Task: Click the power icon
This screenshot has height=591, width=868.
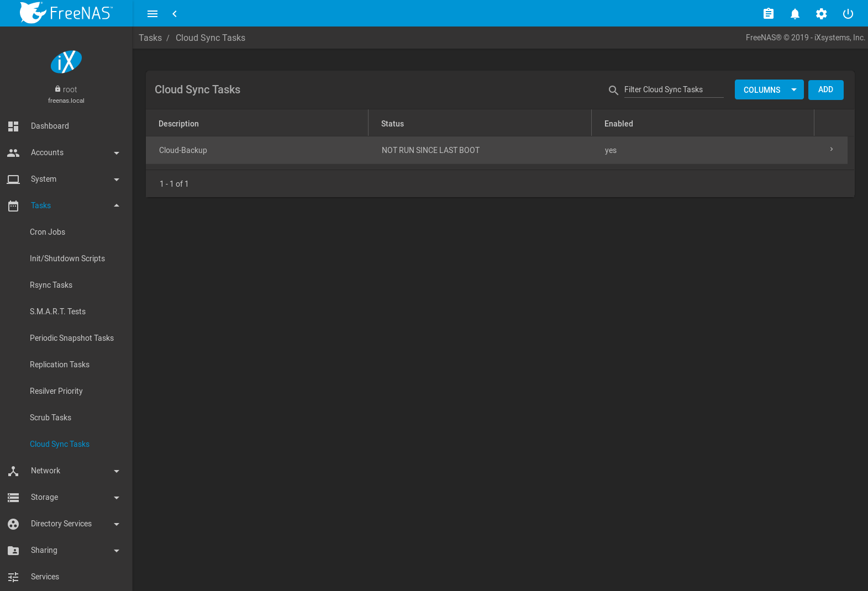Action: 848,14
